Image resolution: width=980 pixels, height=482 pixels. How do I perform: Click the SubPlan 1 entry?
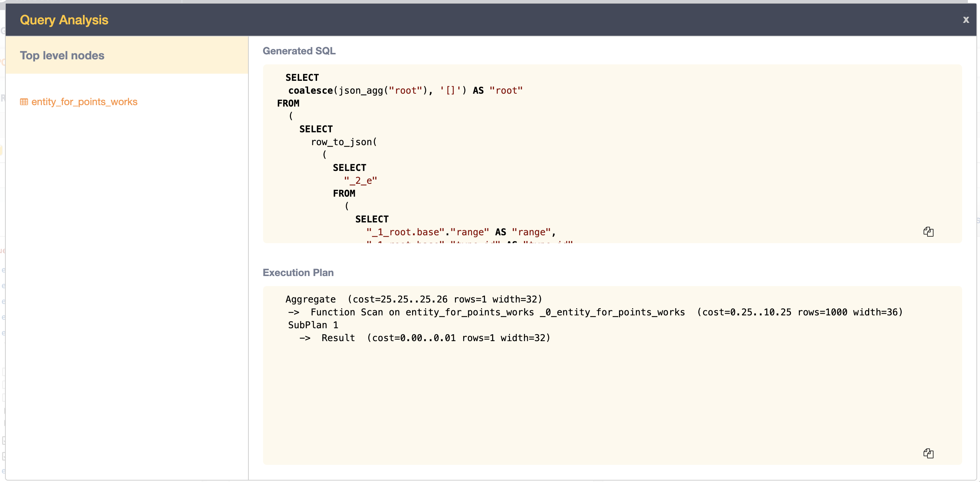point(313,325)
